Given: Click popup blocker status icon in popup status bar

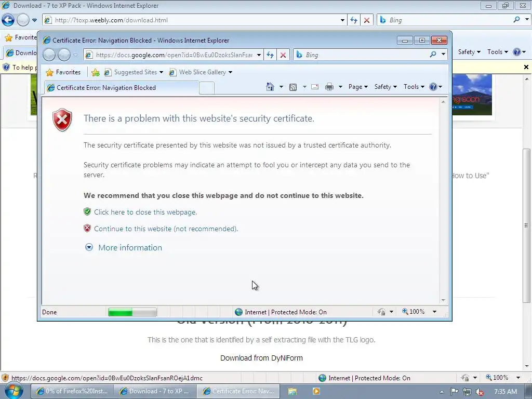Looking at the screenshot, I should (x=381, y=312).
